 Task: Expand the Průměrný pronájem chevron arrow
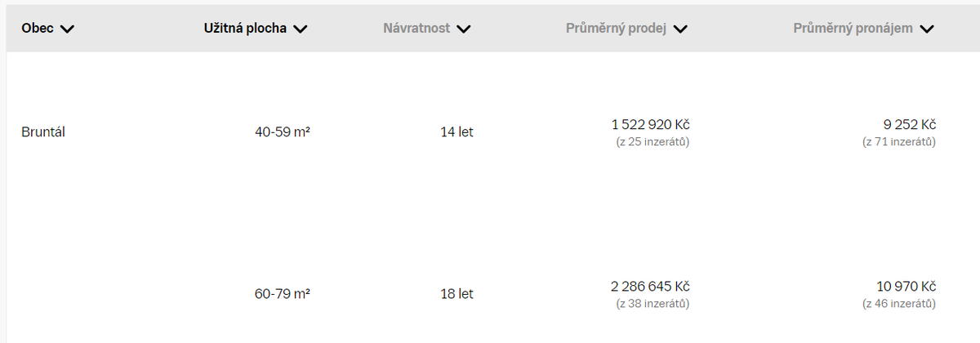pos(926,29)
